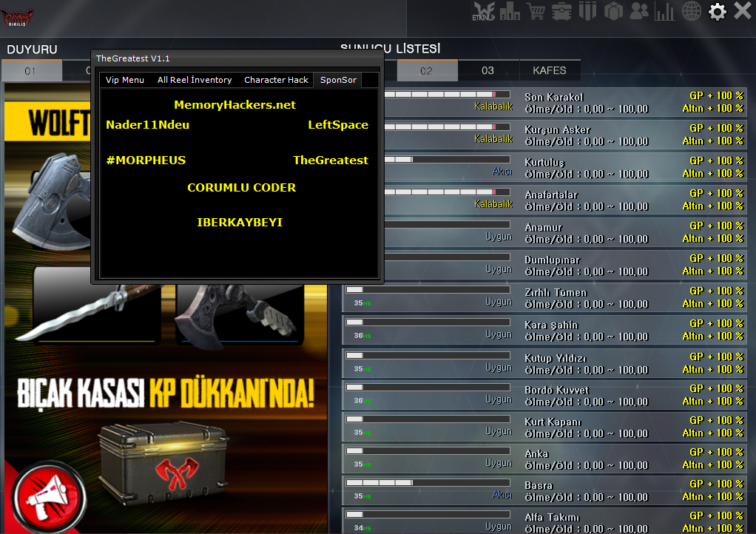Click Basra server population bar
This screenshot has width=756, height=534.
click(428, 482)
